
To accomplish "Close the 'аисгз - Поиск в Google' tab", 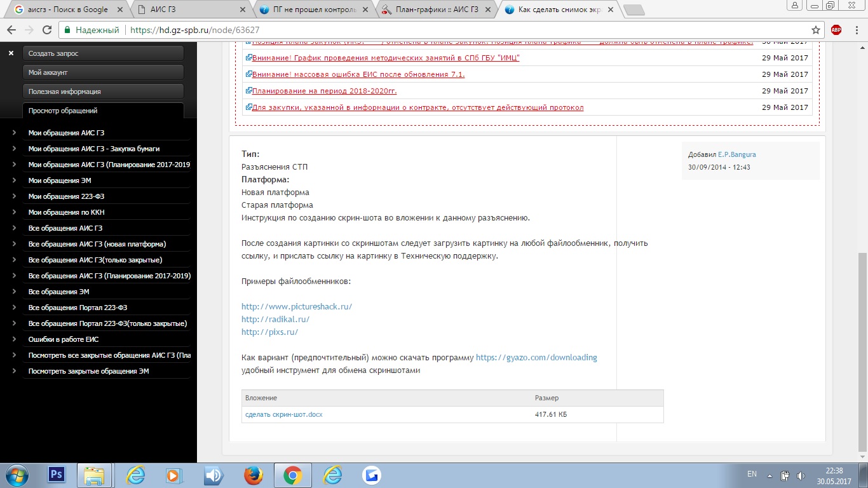I will click(121, 10).
